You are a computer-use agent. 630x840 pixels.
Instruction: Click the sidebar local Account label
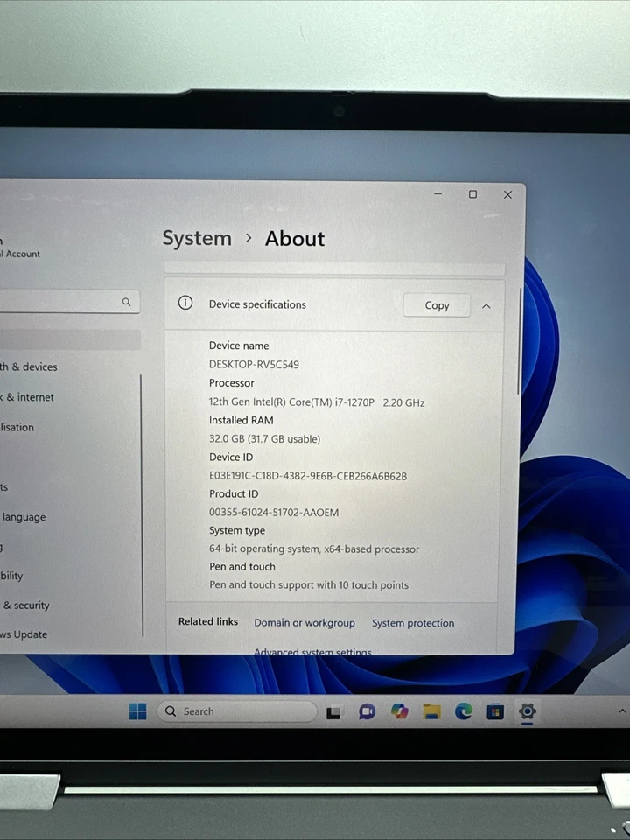(x=20, y=254)
